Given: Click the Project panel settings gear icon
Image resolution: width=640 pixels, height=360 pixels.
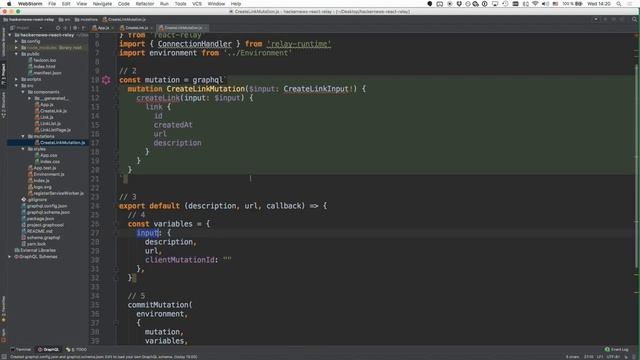Looking at the screenshot, I should click(x=76, y=28).
